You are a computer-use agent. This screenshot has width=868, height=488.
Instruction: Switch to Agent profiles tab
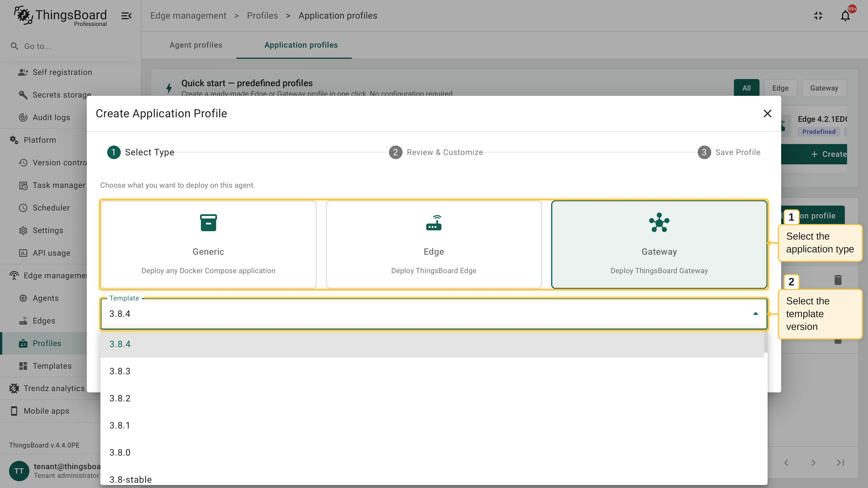tap(196, 45)
